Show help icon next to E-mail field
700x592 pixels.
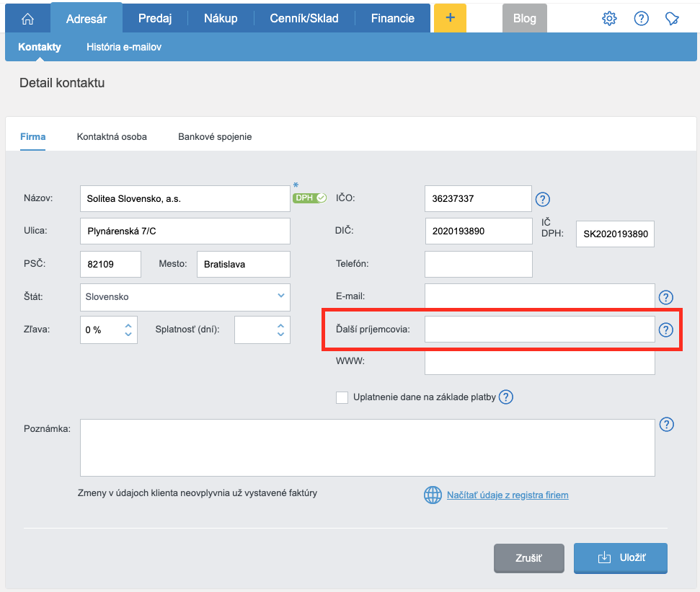665,297
